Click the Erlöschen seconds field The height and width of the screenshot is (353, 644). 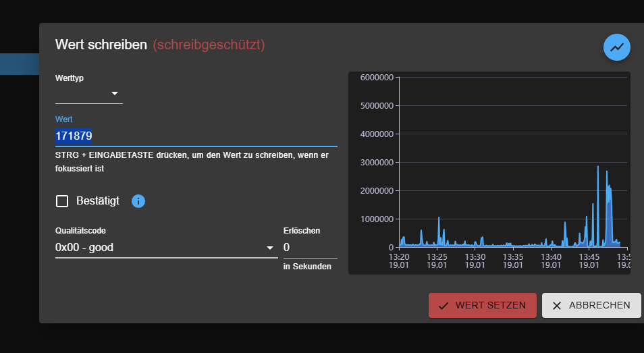pos(310,248)
